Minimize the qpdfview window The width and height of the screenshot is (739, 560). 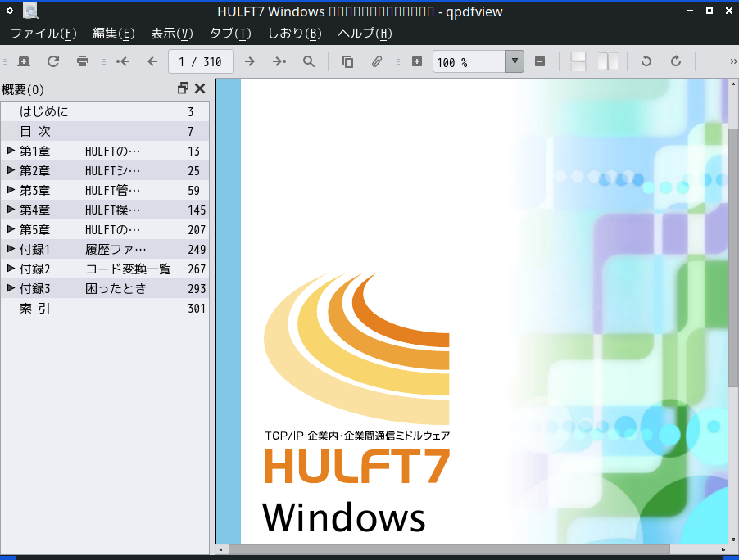tap(690, 11)
